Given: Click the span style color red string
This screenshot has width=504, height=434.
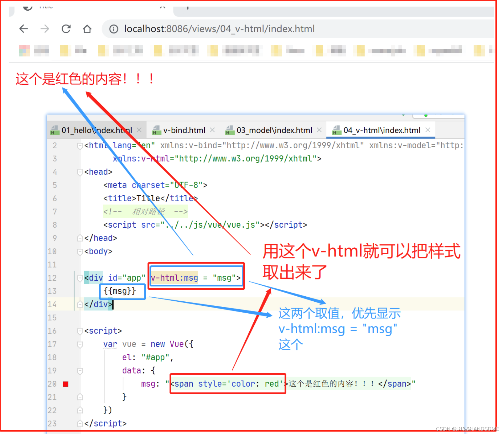Looking at the screenshot, I should click(x=228, y=384).
